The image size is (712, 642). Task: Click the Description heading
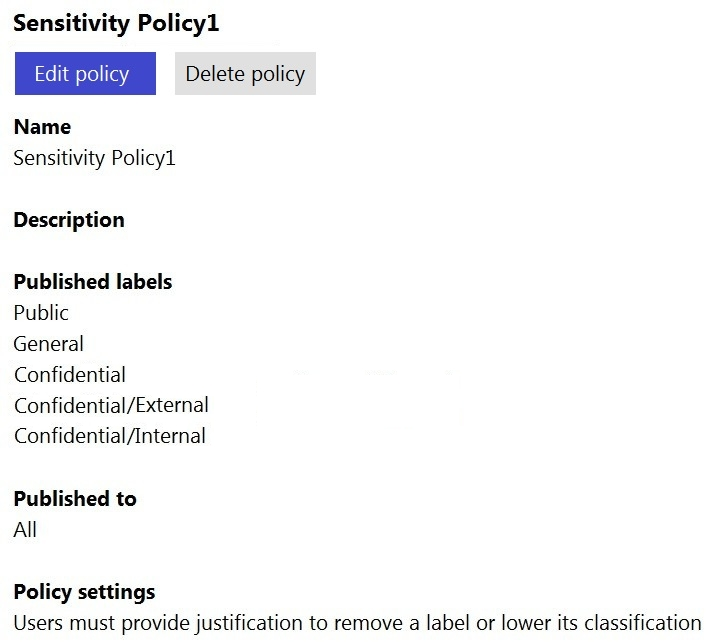(x=69, y=220)
